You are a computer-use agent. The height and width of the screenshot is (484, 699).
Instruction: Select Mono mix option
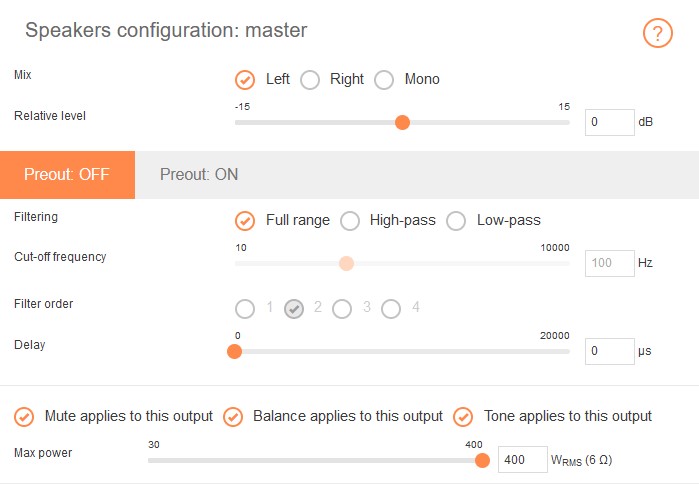click(384, 80)
